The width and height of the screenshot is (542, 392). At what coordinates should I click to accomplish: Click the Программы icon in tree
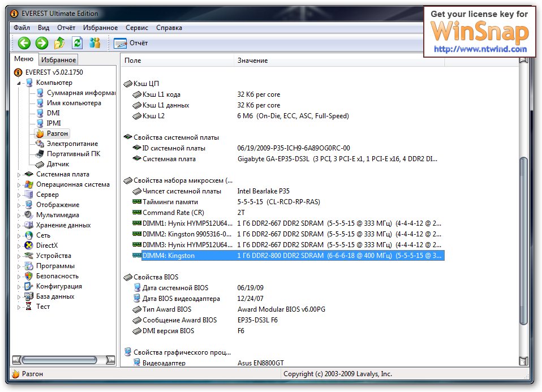29,266
